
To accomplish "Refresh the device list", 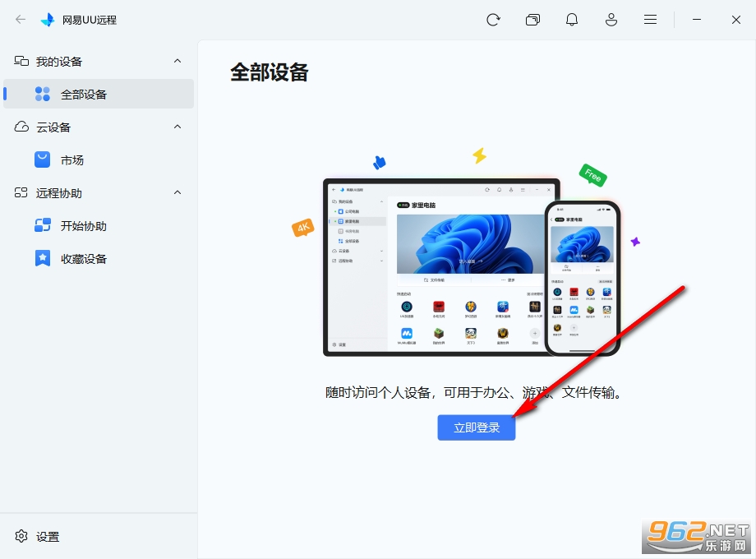I will 493,20.
